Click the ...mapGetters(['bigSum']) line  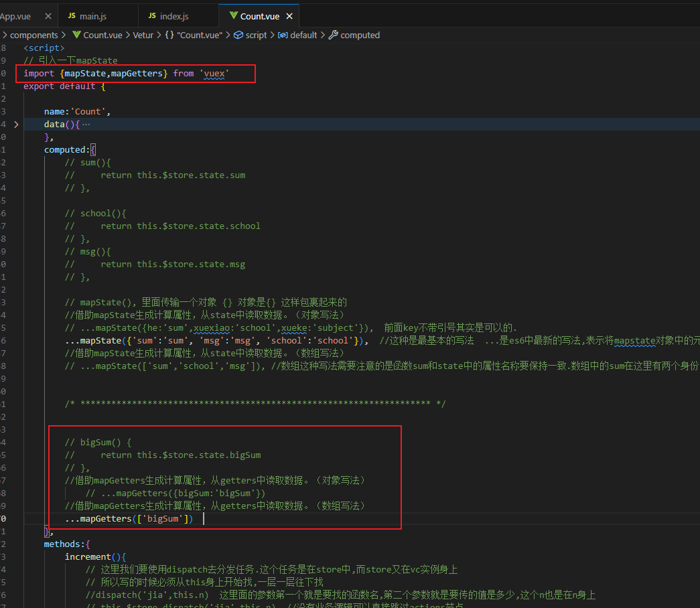click(129, 519)
